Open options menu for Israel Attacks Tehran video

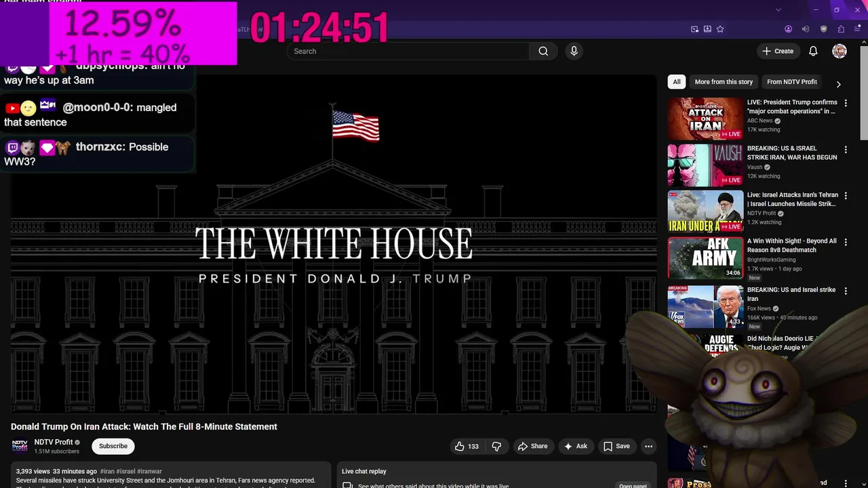[x=845, y=196]
